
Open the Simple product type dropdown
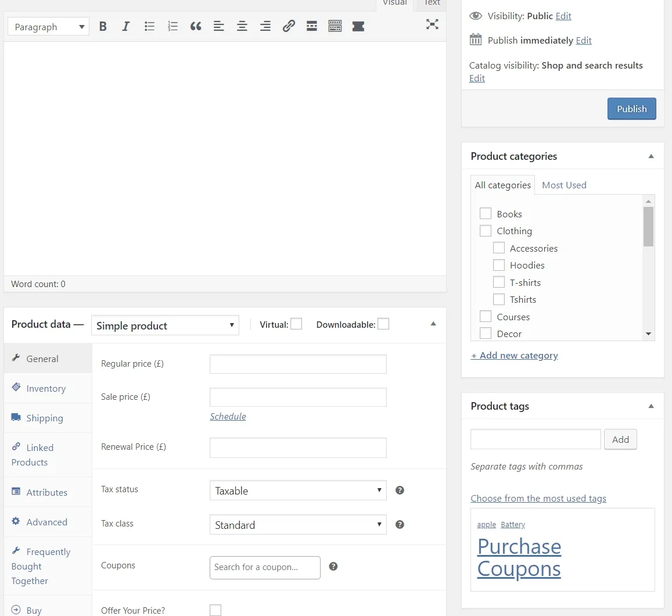point(165,325)
